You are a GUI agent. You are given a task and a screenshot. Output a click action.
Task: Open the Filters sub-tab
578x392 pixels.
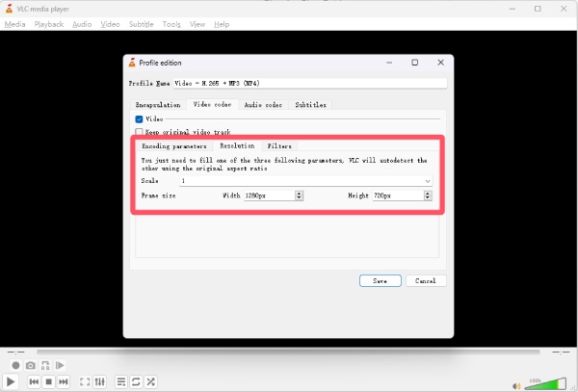coord(279,146)
